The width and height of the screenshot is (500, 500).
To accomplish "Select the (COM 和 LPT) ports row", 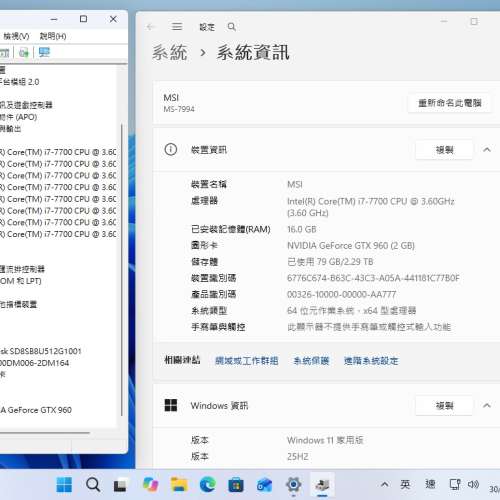I will [x=21, y=281].
